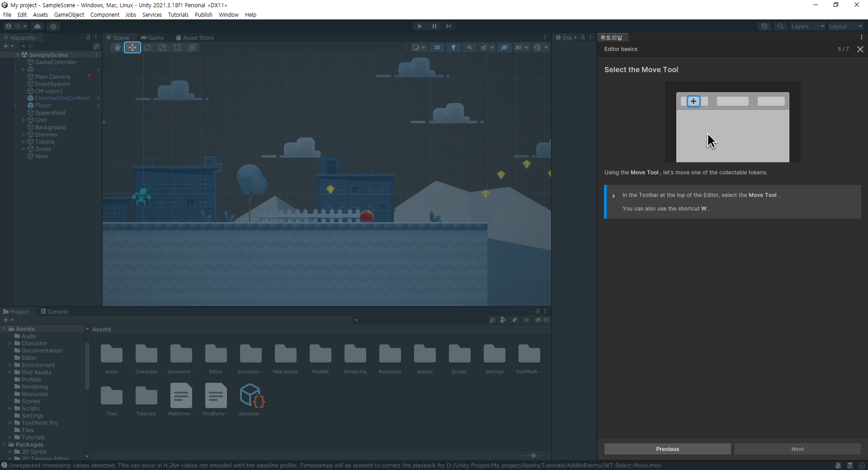This screenshot has width=868, height=470.
Task: Select the Scale tool
Action: coord(162,47)
